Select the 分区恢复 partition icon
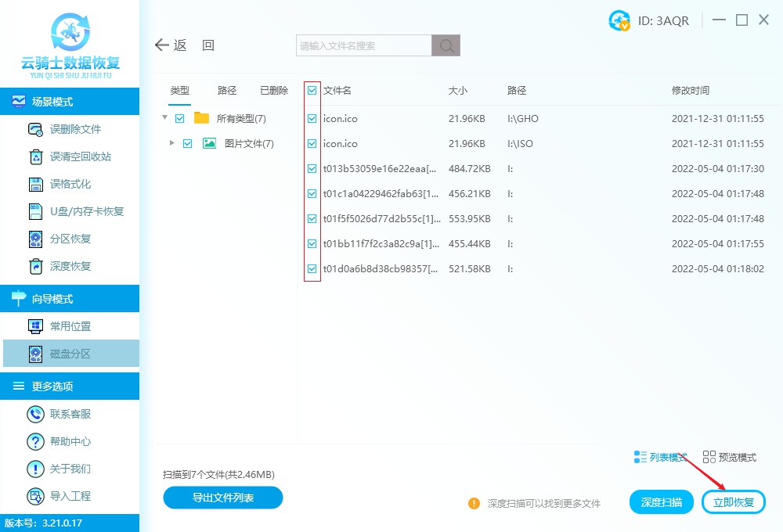This screenshot has width=783, height=532. (35, 239)
